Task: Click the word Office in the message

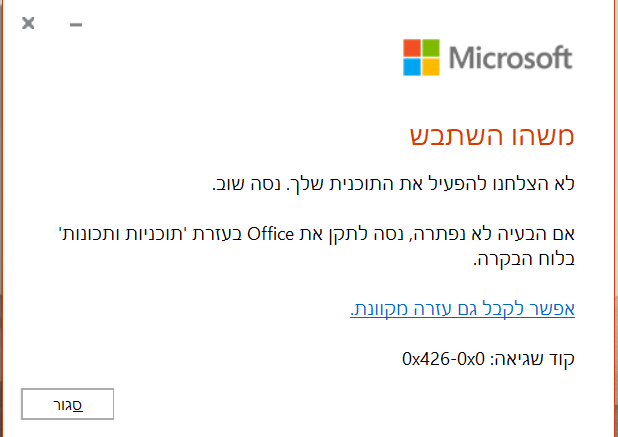Action: click(x=270, y=234)
